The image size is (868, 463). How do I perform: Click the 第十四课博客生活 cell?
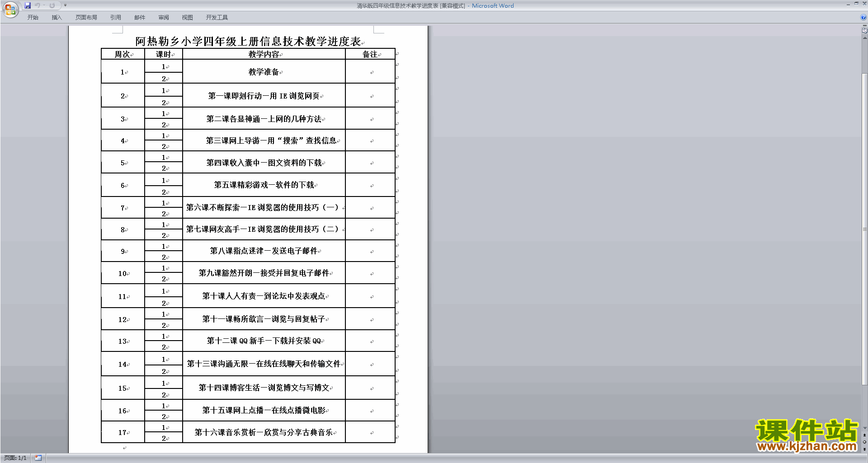264,388
